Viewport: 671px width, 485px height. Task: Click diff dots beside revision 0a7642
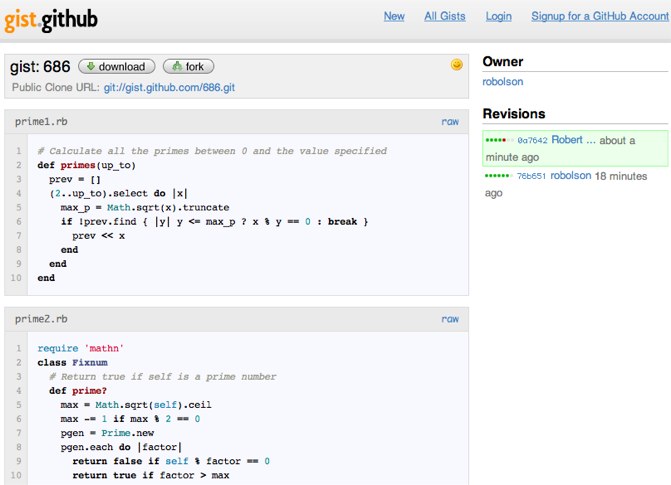click(499, 141)
